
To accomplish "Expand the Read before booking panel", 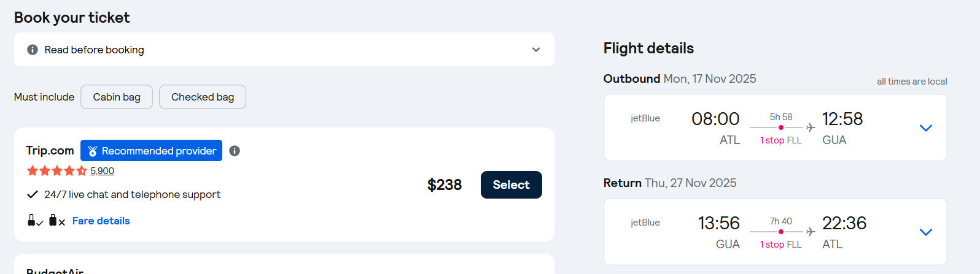I will pos(535,50).
